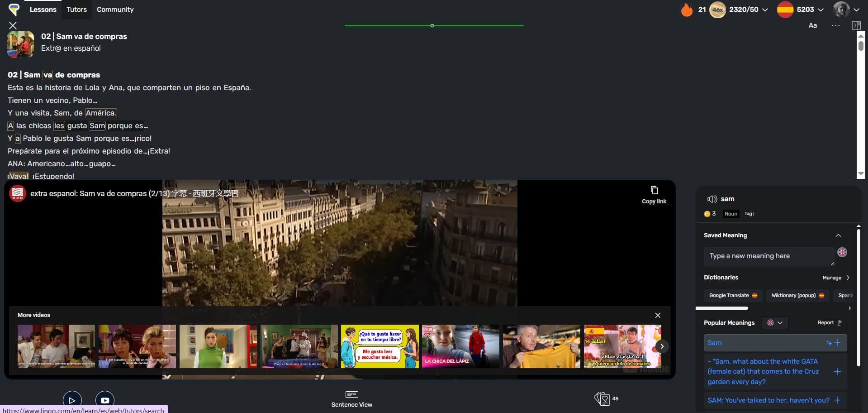Click the Spanish flag language icon
This screenshot has height=413, width=868.
click(785, 10)
